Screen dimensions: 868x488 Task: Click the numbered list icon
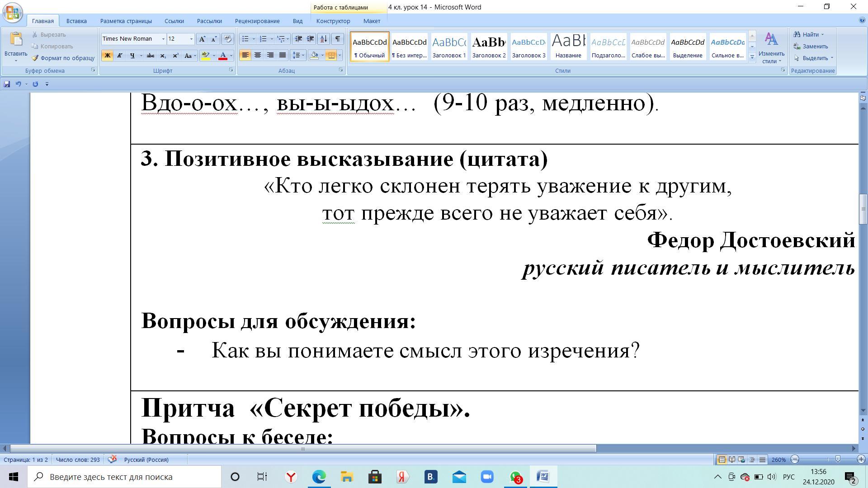click(263, 39)
